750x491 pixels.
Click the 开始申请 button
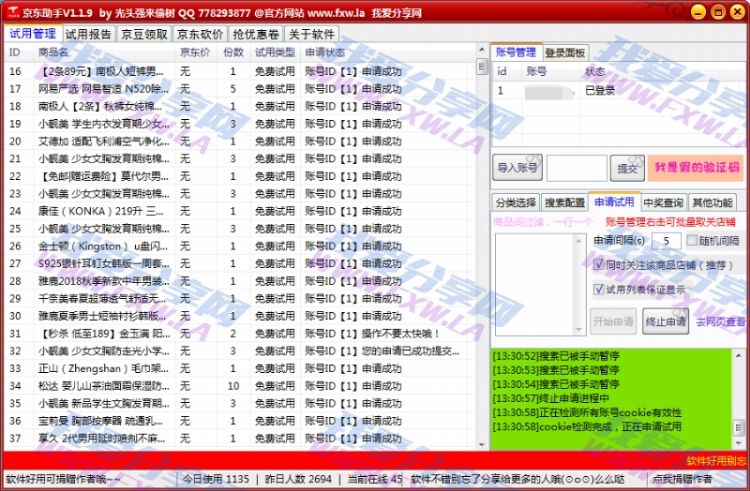point(613,321)
